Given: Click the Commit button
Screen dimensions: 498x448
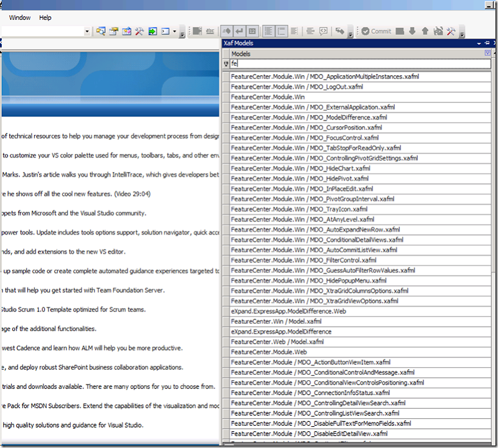Looking at the screenshot, I should (377, 31).
